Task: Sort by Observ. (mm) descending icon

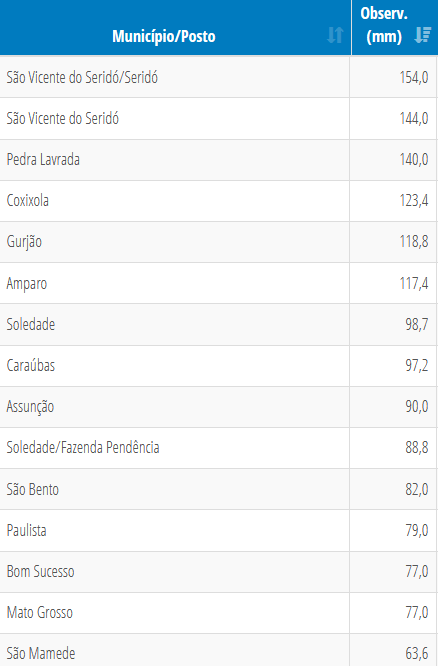Action: coord(423,35)
